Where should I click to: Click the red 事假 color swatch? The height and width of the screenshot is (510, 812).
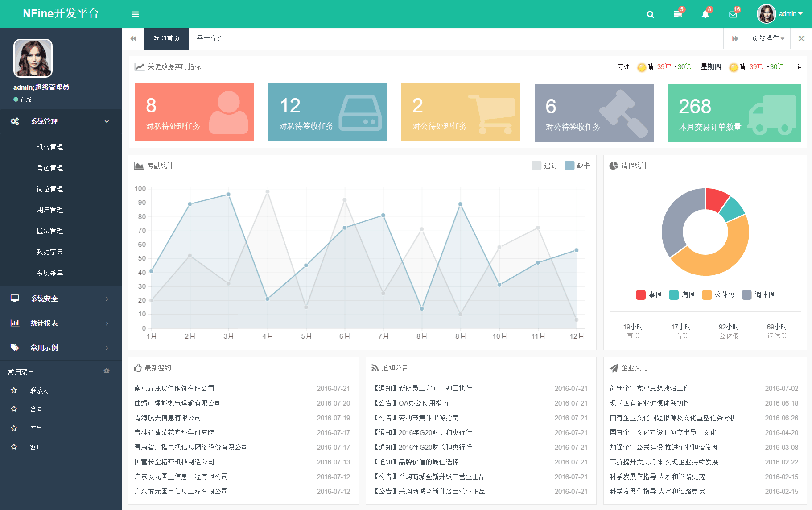640,294
